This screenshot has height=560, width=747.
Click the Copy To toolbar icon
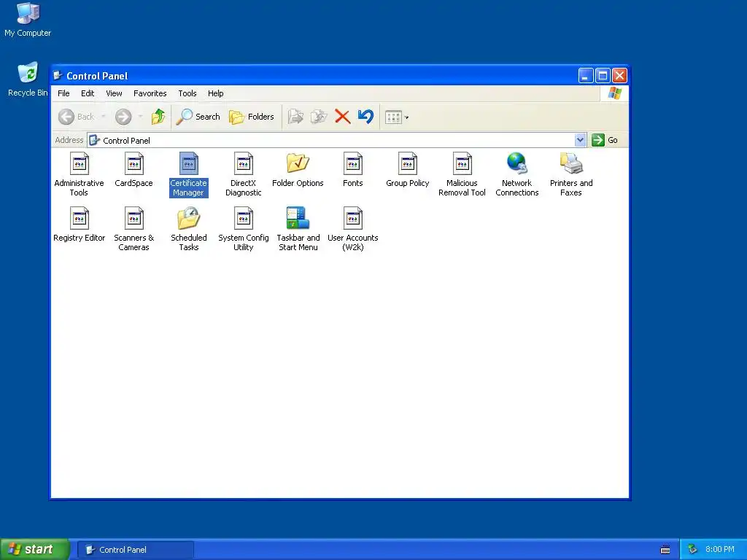coord(319,117)
